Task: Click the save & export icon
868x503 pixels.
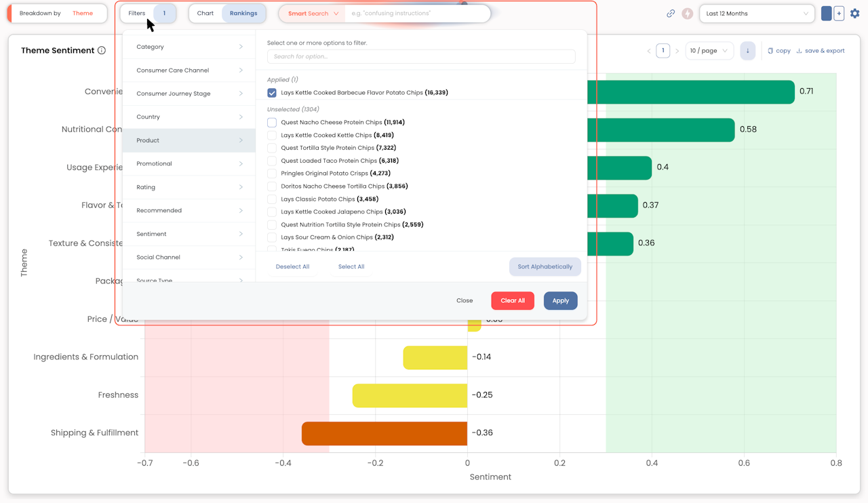Action: 799,51
